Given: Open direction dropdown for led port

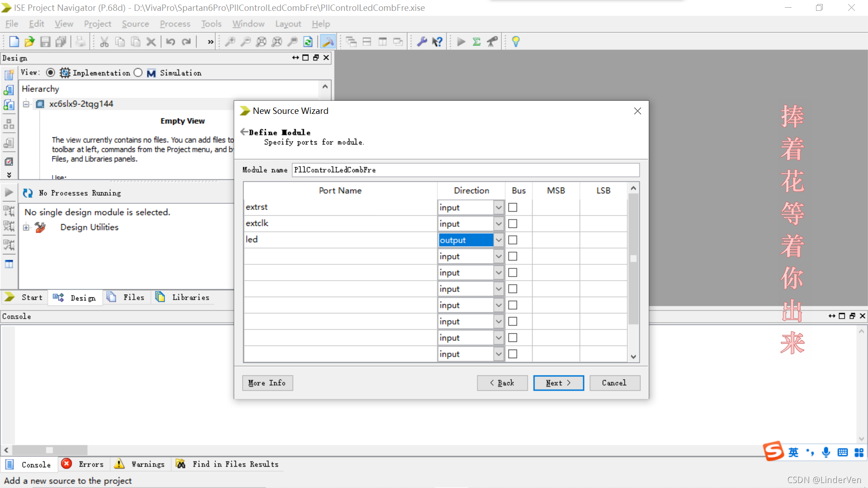Looking at the screenshot, I should click(498, 240).
